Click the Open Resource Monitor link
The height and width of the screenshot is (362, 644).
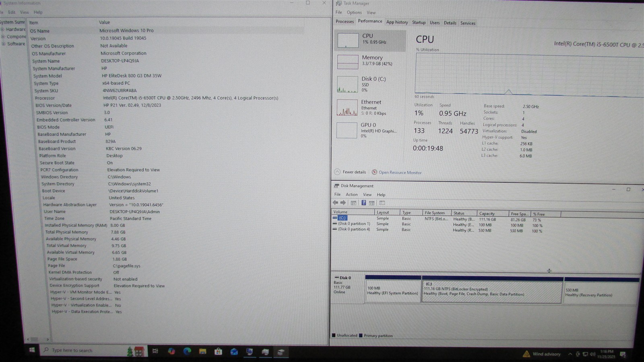(x=400, y=173)
